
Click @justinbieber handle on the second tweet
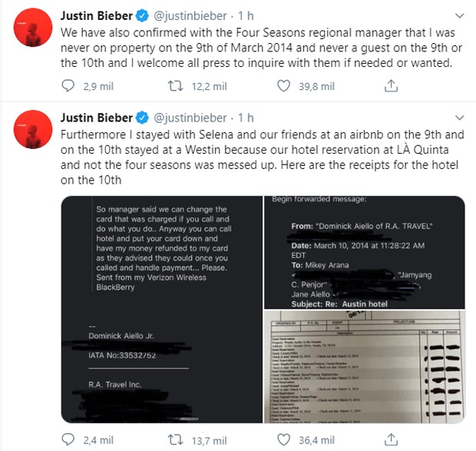click(x=190, y=118)
